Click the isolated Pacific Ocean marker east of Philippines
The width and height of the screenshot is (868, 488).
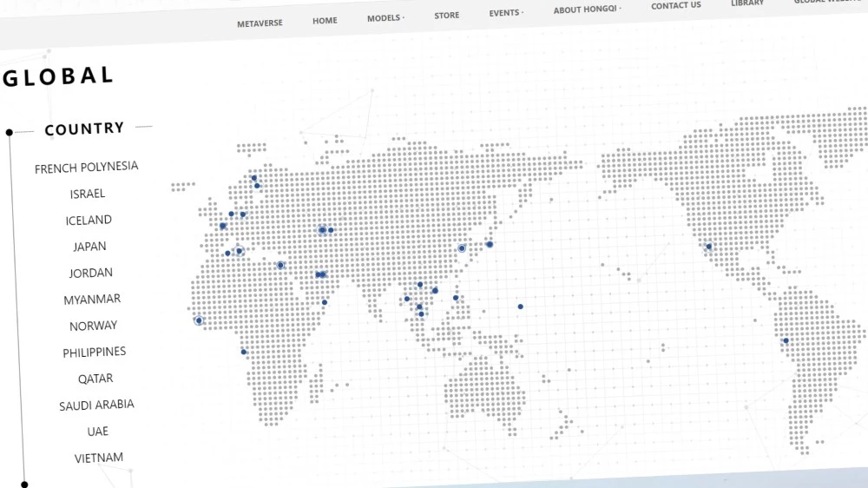click(520, 307)
